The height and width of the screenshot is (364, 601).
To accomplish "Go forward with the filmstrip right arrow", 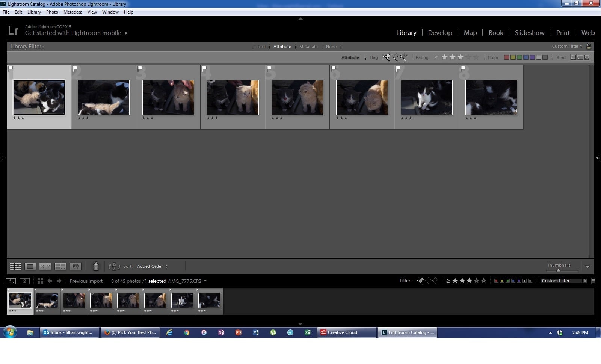I will tap(59, 281).
